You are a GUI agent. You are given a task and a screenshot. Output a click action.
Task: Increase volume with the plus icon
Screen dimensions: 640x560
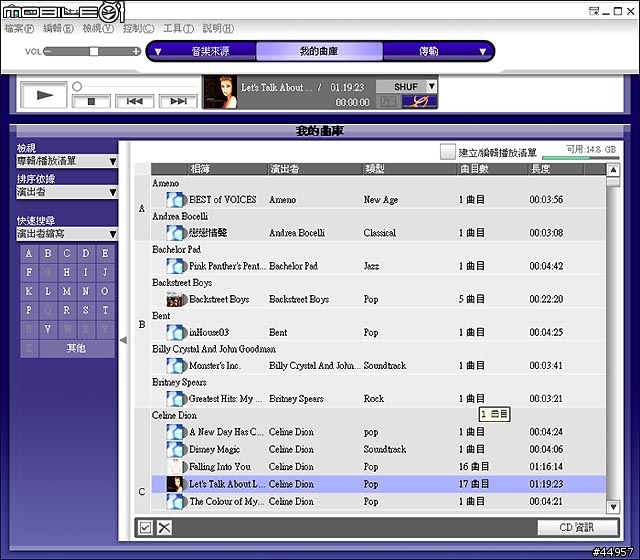coord(136,51)
